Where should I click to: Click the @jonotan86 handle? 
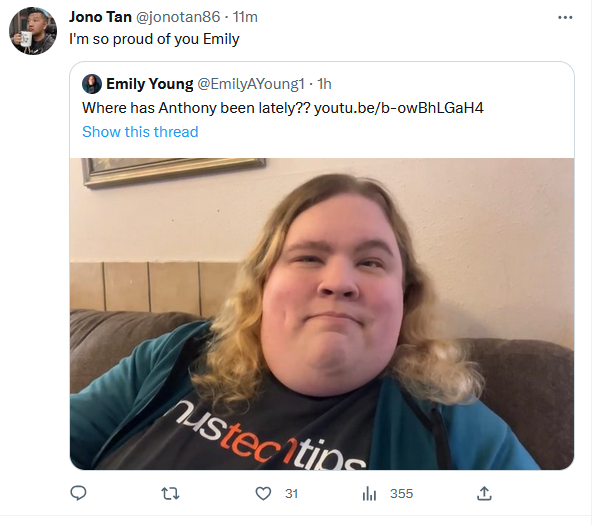coord(178,17)
